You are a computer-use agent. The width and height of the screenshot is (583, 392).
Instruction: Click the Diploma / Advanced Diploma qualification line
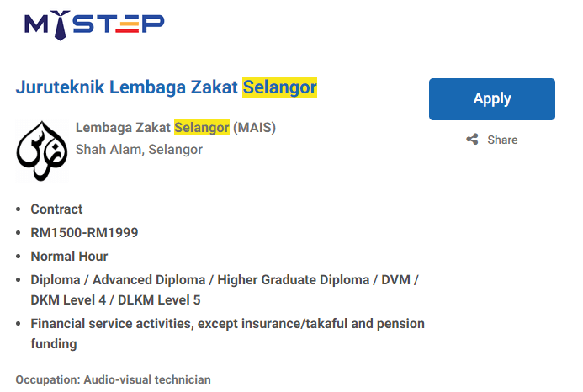tap(225, 280)
